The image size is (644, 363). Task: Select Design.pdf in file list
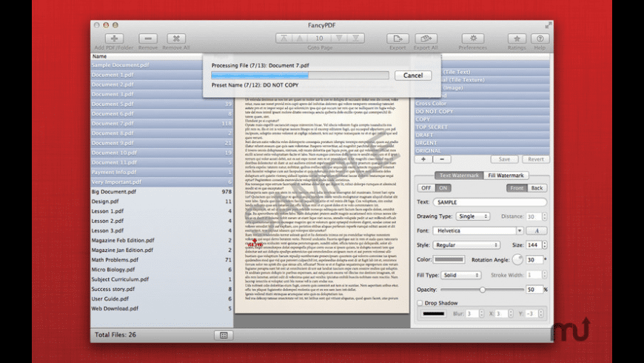click(x=161, y=202)
